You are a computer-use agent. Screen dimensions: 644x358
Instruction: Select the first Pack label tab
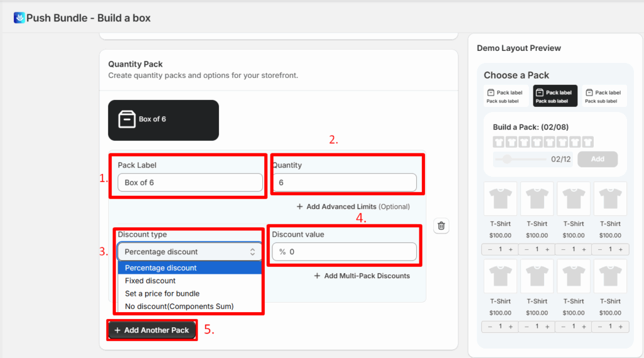point(506,96)
